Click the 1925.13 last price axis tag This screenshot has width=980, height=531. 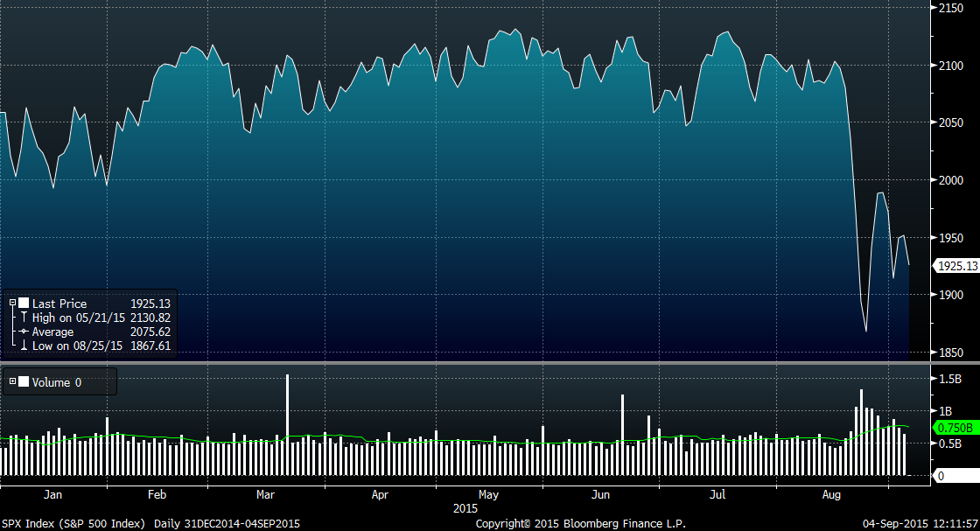click(957, 266)
